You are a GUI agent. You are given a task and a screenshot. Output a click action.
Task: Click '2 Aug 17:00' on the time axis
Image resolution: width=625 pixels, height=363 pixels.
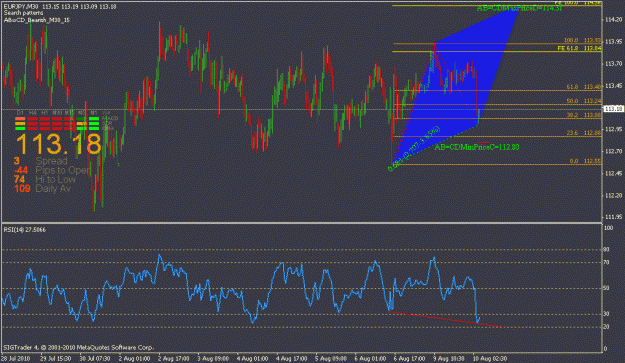[173, 359]
